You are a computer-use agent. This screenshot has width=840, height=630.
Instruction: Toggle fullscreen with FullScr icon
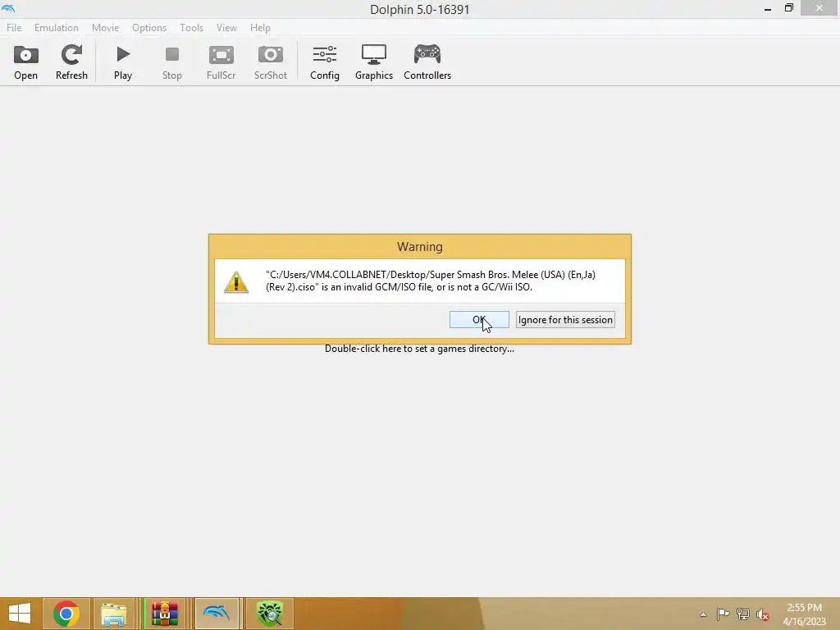[x=221, y=62]
